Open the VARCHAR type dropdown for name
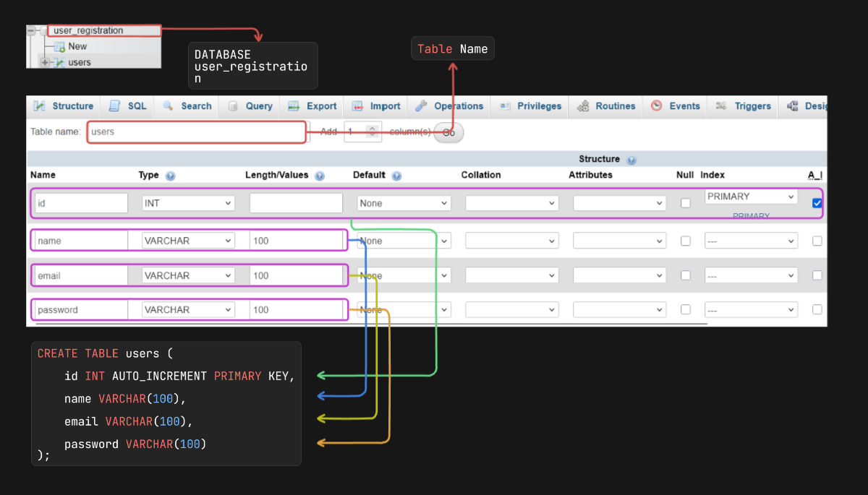This screenshot has height=495, width=868. [x=188, y=241]
